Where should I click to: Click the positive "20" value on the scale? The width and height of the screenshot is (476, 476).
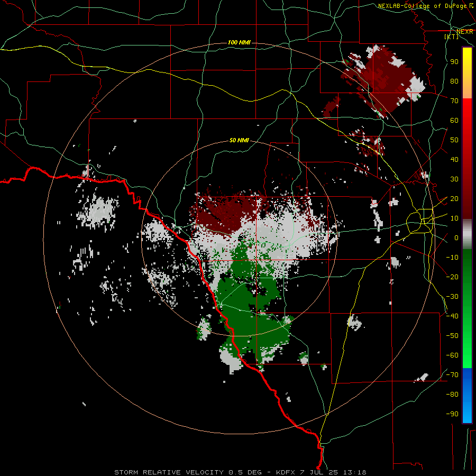454,198
